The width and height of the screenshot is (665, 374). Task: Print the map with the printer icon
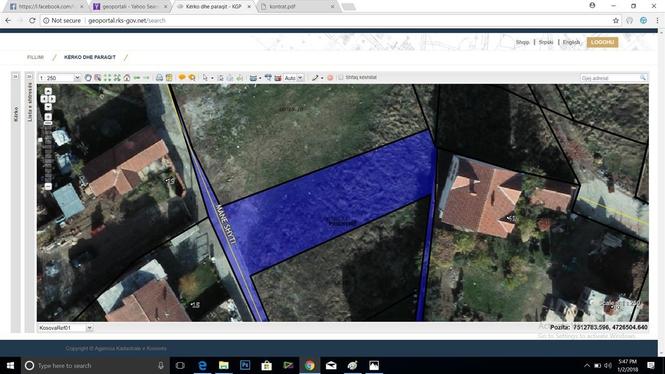pos(159,78)
